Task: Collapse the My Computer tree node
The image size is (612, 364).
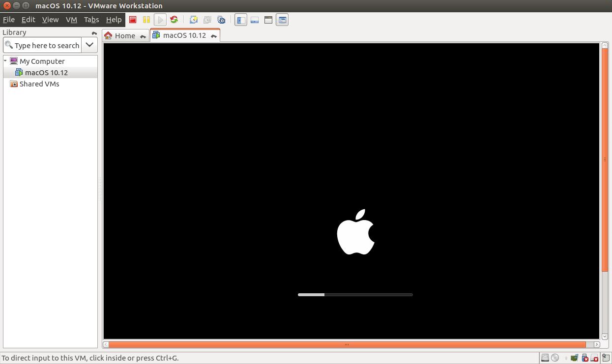Action: (x=5, y=61)
